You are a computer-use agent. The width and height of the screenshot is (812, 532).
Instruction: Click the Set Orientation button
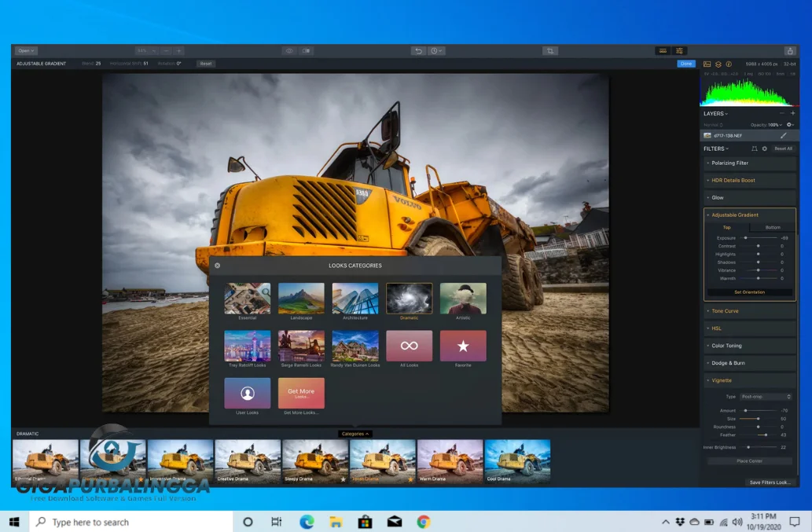pyautogui.click(x=749, y=292)
